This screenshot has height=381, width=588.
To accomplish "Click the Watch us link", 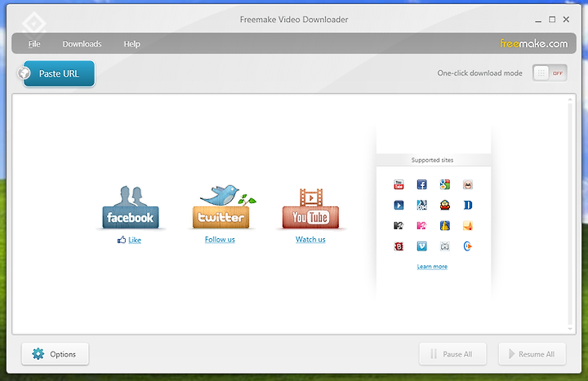I will (x=310, y=239).
